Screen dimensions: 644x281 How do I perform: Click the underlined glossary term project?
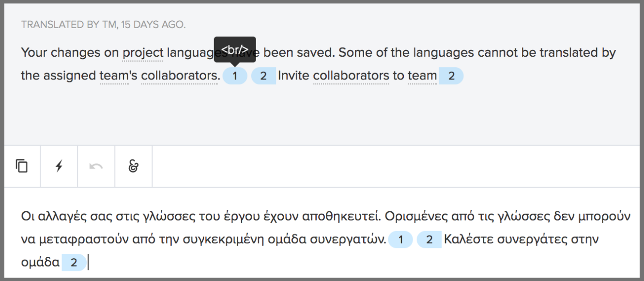(x=143, y=53)
